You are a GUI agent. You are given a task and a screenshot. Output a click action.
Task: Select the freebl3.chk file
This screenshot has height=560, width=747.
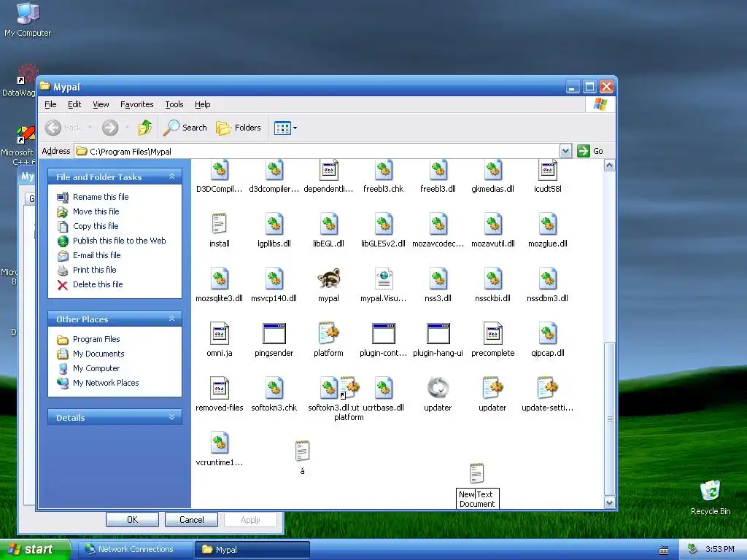pyautogui.click(x=384, y=170)
